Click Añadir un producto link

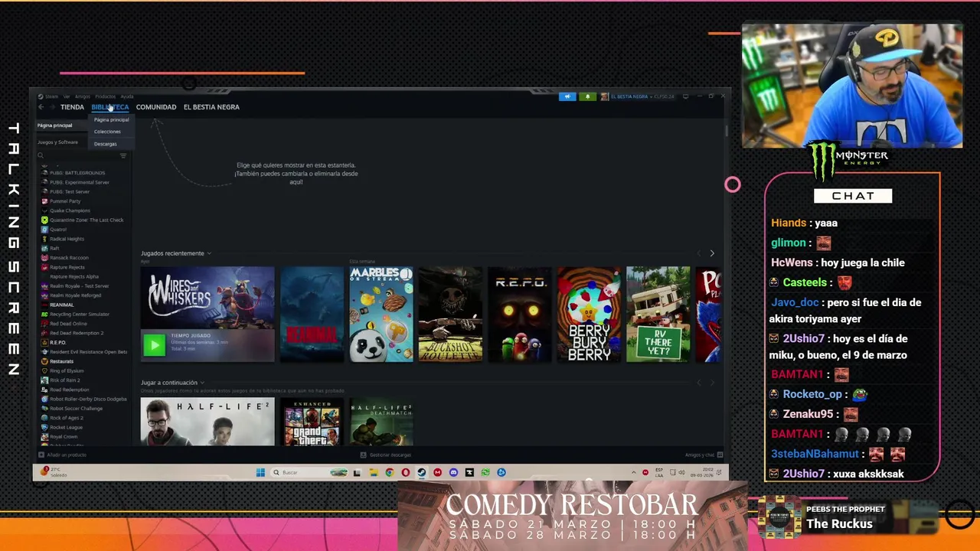(67, 455)
